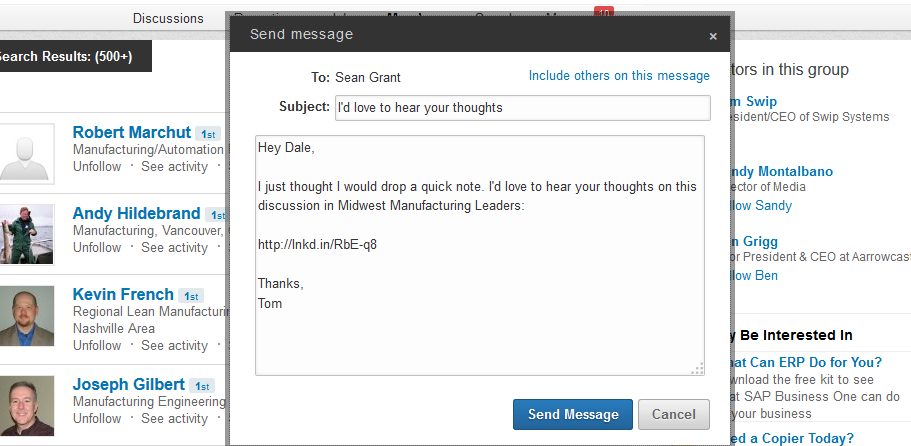Open Robert Marchut's profile link

point(132,132)
